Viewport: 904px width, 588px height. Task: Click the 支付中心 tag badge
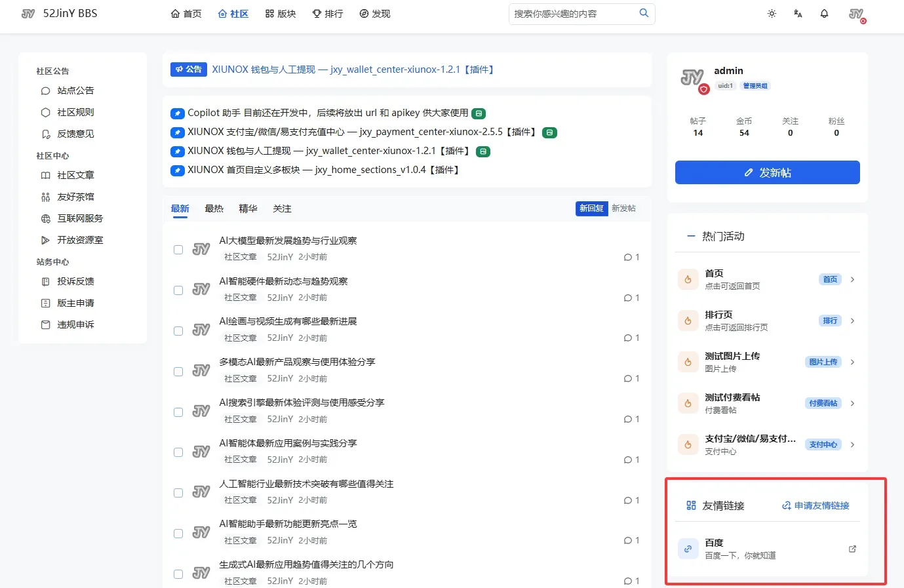(823, 444)
